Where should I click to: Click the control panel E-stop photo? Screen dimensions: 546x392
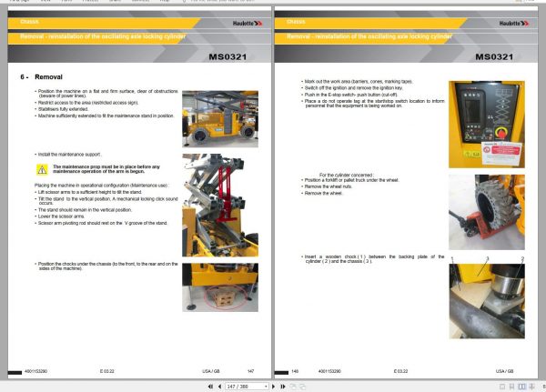(x=487, y=125)
